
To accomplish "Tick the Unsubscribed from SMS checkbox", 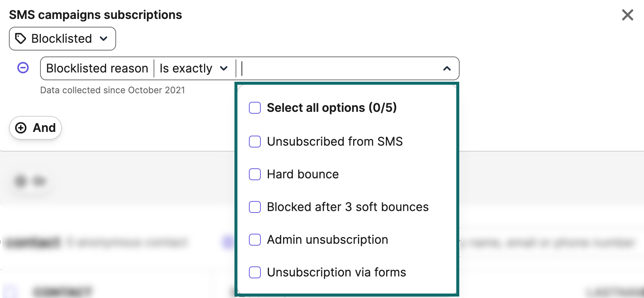I will click(x=255, y=142).
